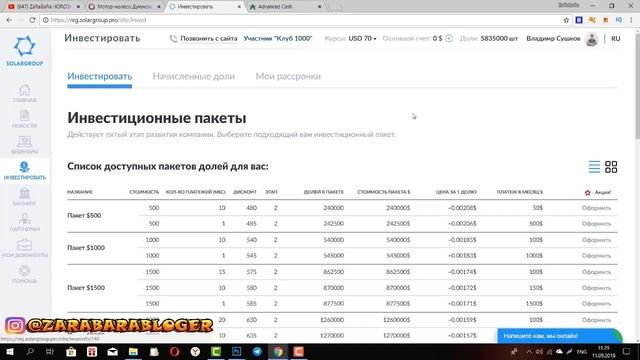Click Оформить for the 1260000 shares package

(596, 320)
